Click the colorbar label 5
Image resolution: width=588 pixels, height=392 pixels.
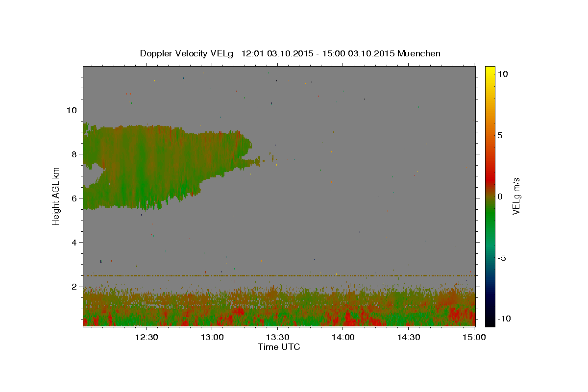pos(500,135)
